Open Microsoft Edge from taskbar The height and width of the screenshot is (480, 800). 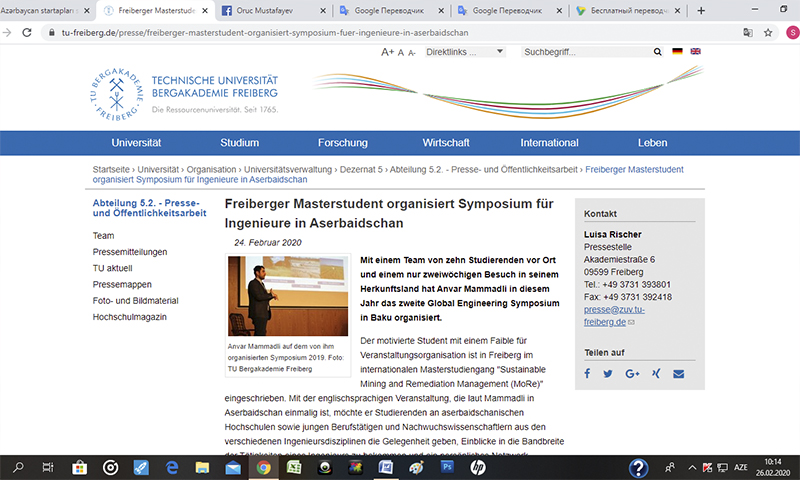pyautogui.click(x=172, y=467)
